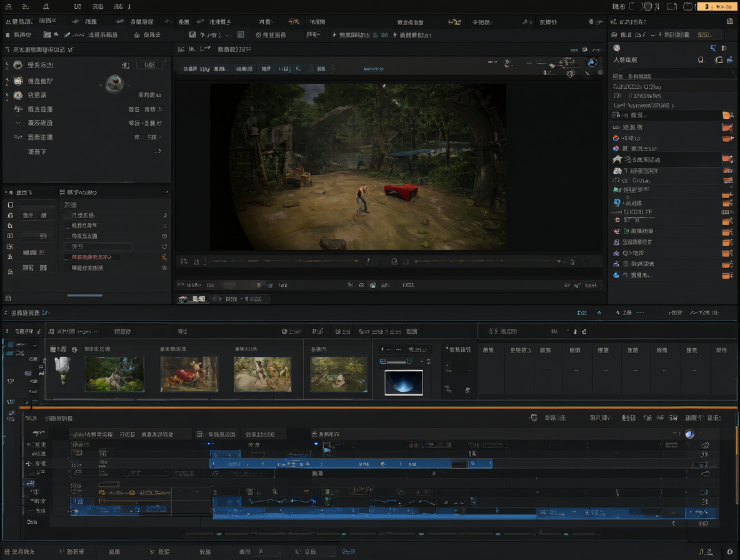Screen dimensions: 740x560
Task: Move the small slider above the blue sphere thumbnail
Action: [396, 362]
